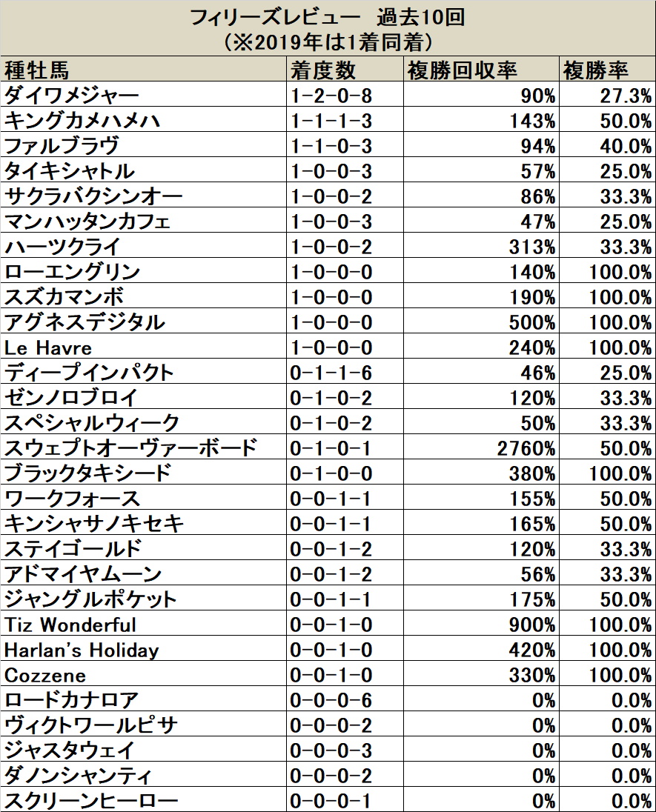
Task: Select the Tiz Wonderful row name
Action: click(144, 625)
